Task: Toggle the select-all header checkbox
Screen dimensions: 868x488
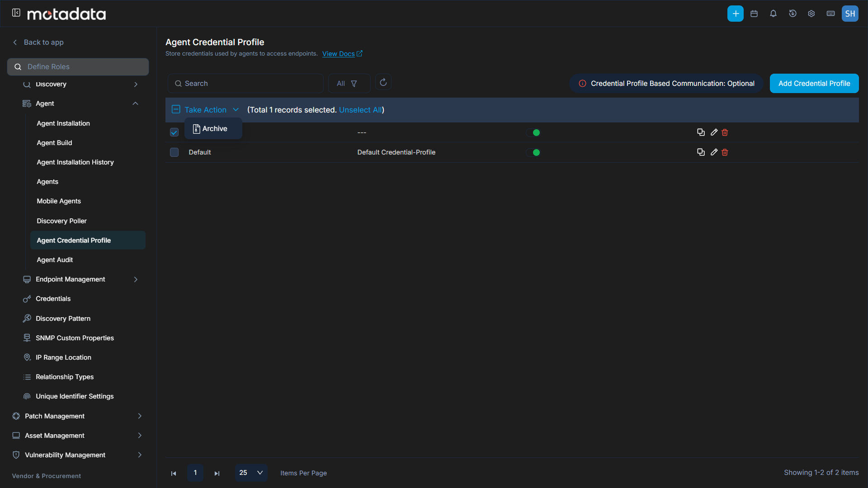Action: [x=176, y=109]
